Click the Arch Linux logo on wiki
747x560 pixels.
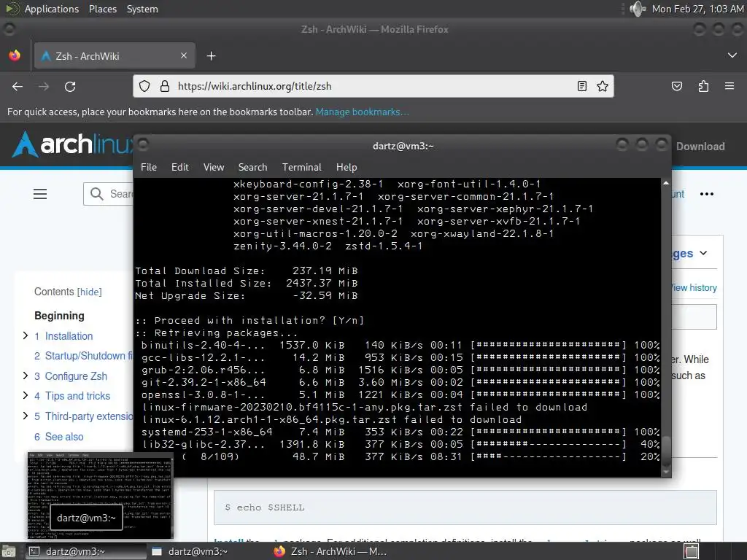[71, 144]
